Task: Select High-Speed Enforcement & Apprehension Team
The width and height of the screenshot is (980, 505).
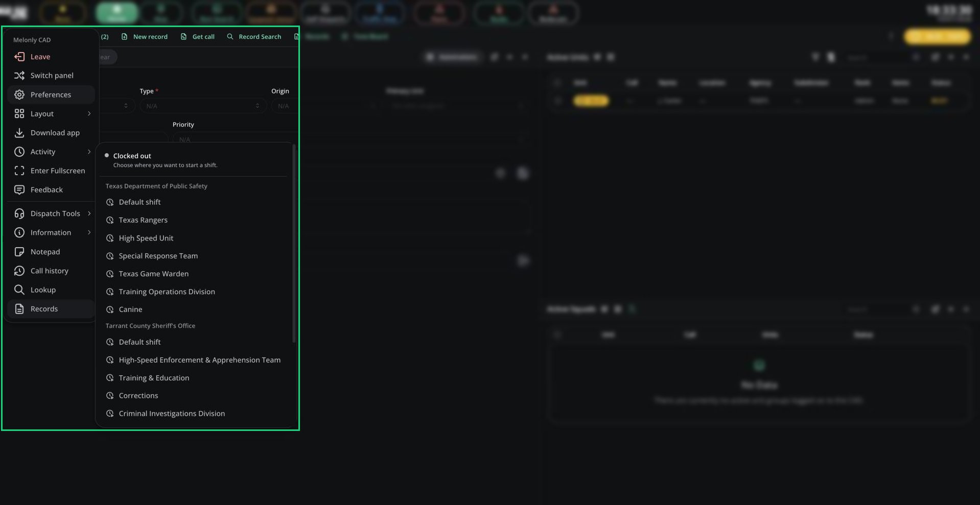Action: [194, 360]
